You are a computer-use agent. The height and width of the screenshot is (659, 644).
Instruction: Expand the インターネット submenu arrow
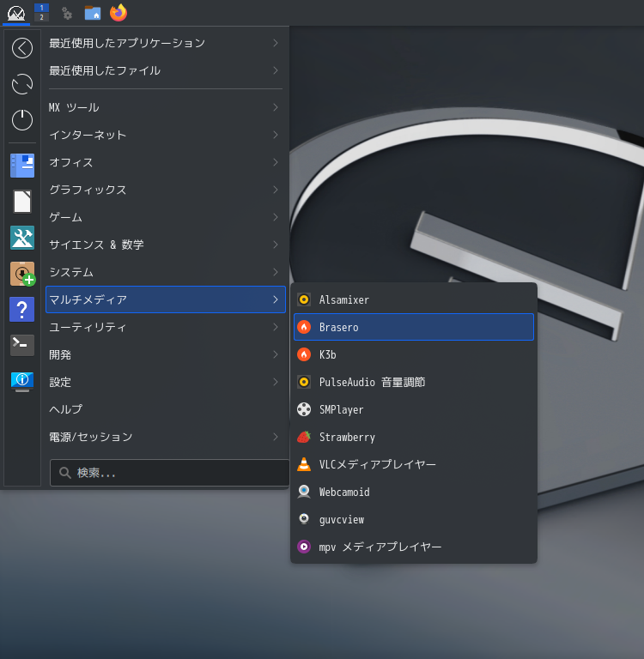[x=276, y=135]
